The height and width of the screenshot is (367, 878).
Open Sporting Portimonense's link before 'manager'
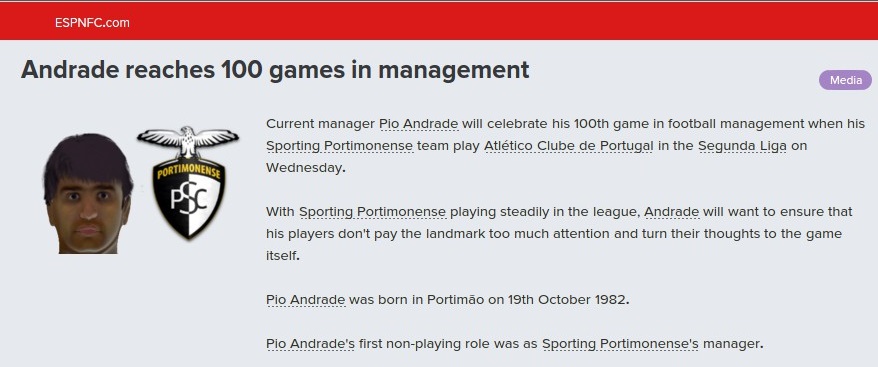tap(620, 344)
